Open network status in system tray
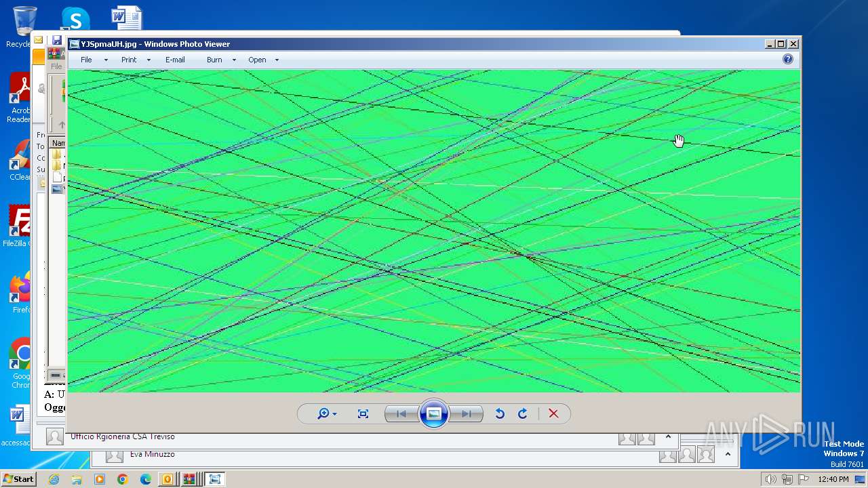 click(787, 479)
